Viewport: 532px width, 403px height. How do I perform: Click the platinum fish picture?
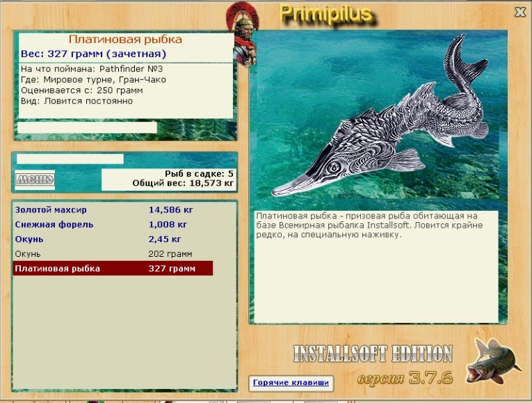point(379,116)
